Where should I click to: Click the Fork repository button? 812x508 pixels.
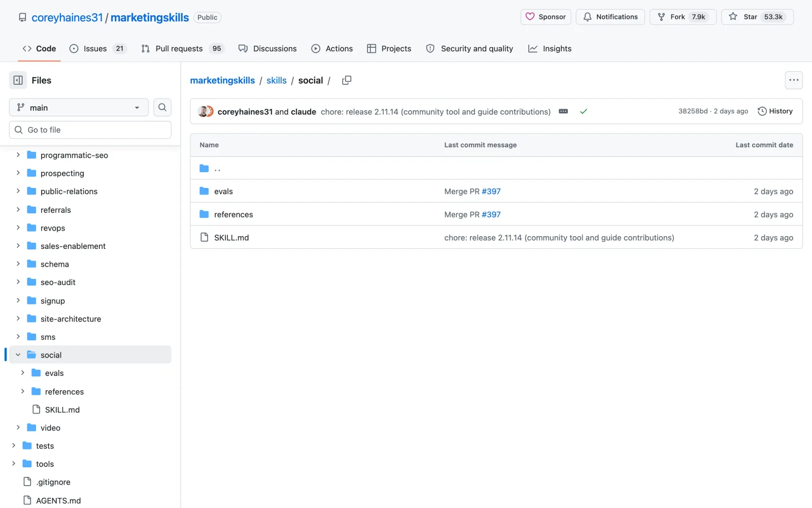(683, 17)
